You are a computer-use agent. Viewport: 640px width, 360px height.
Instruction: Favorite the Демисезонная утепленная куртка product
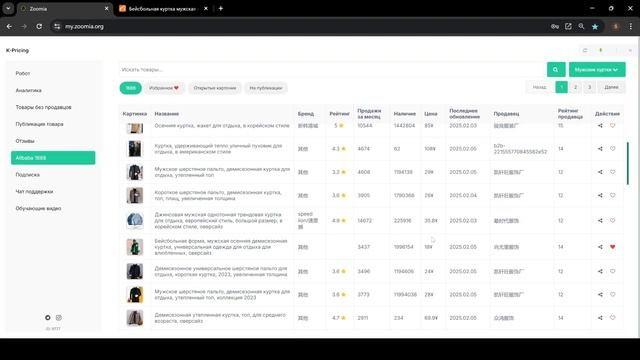click(613, 318)
